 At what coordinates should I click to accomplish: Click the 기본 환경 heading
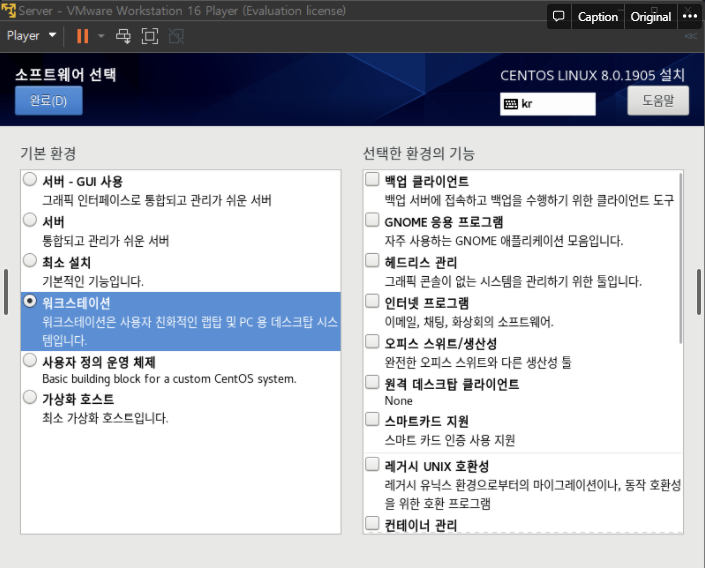coord(48,154)
